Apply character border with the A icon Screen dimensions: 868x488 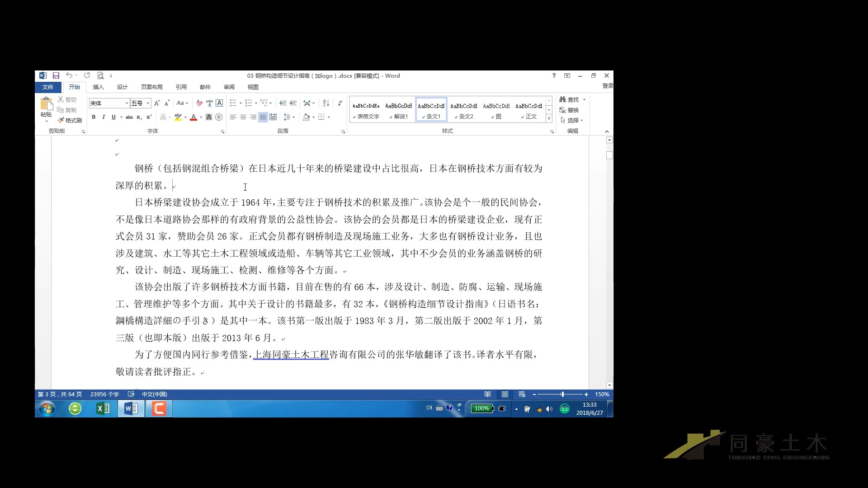point(219,103)
